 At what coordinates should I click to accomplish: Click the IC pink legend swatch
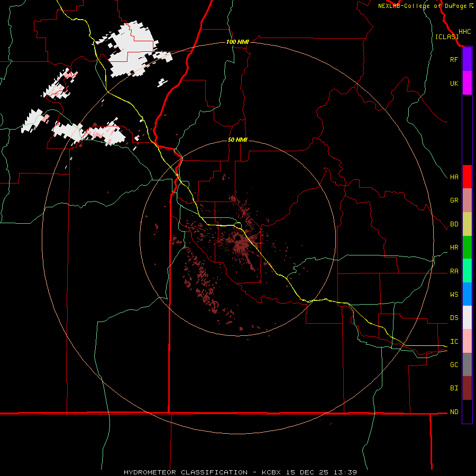(x=467, y=341)
